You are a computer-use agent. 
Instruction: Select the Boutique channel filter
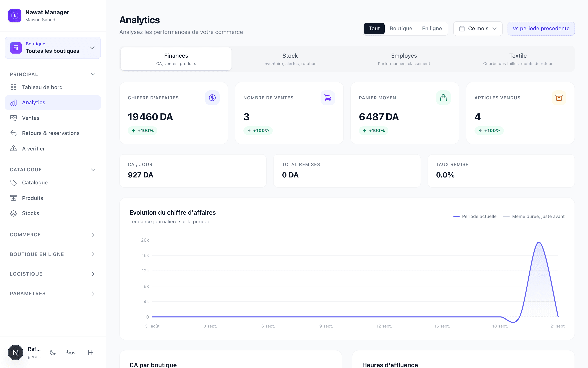point(401,28)
